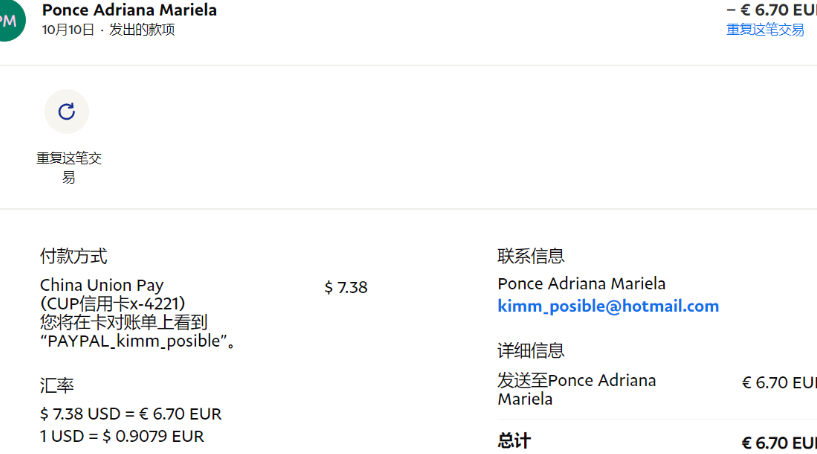Click the CUP信用卡x-4221 card text
The width and height of the screenshot is (817, 454).
point(113,303)
